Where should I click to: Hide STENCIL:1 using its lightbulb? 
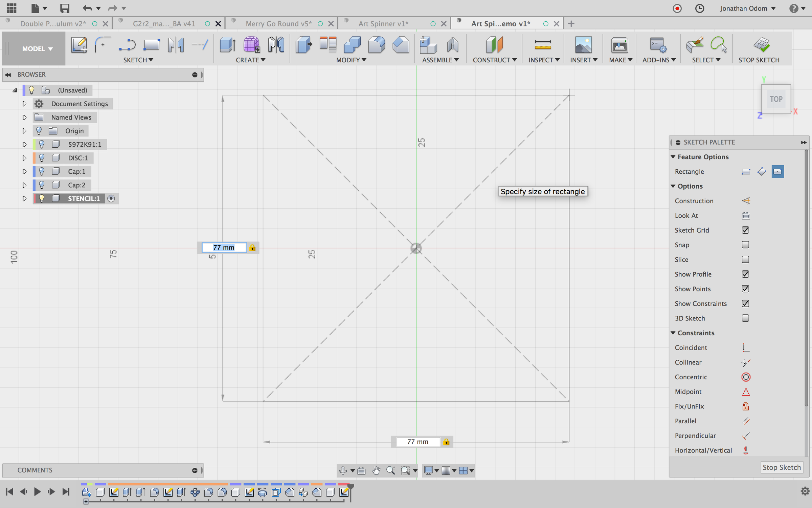click(x=42, y=198)
